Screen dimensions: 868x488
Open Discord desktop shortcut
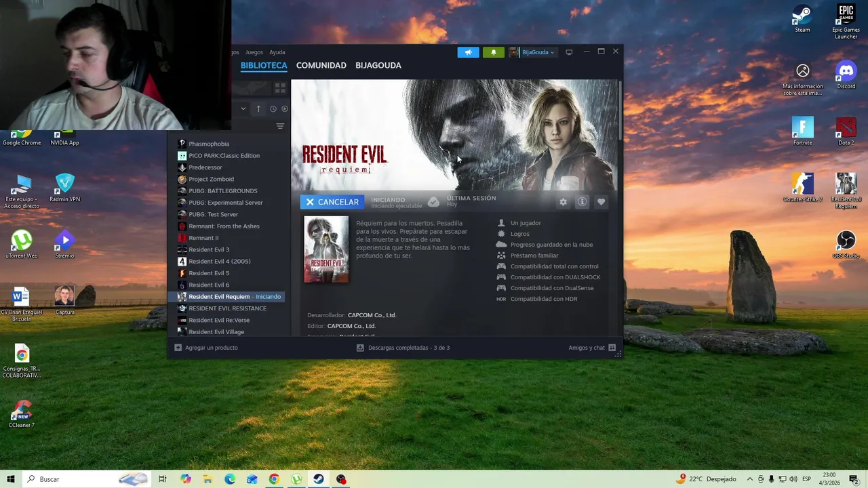846,75
